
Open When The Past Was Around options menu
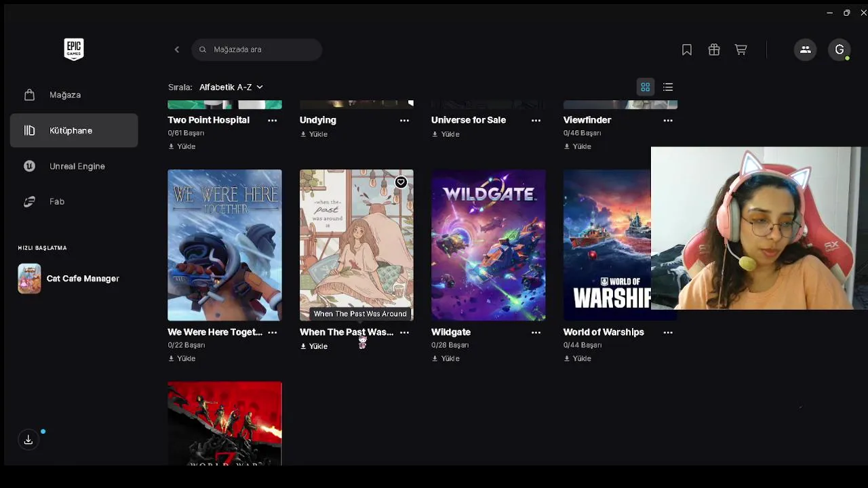[x=404, y=332]
